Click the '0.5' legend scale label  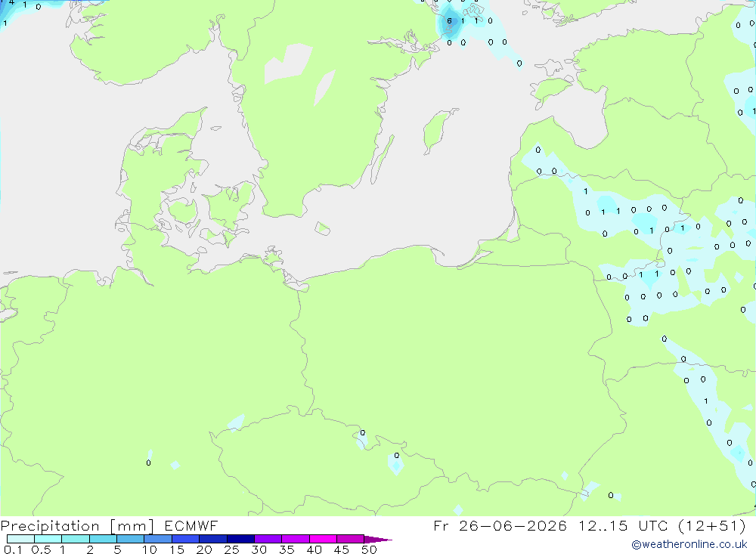(41, 549)
